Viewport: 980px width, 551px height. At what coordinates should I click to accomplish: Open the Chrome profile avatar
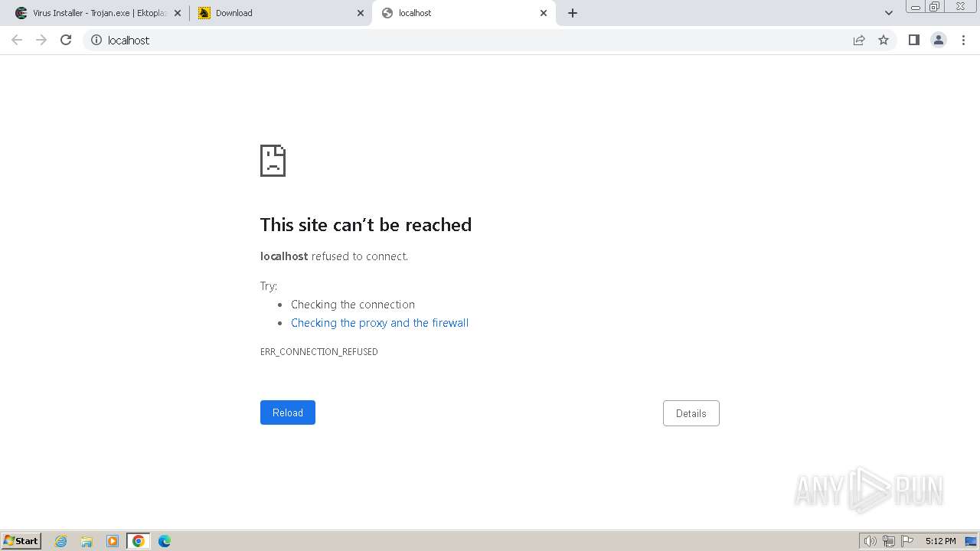pos(939,40)
